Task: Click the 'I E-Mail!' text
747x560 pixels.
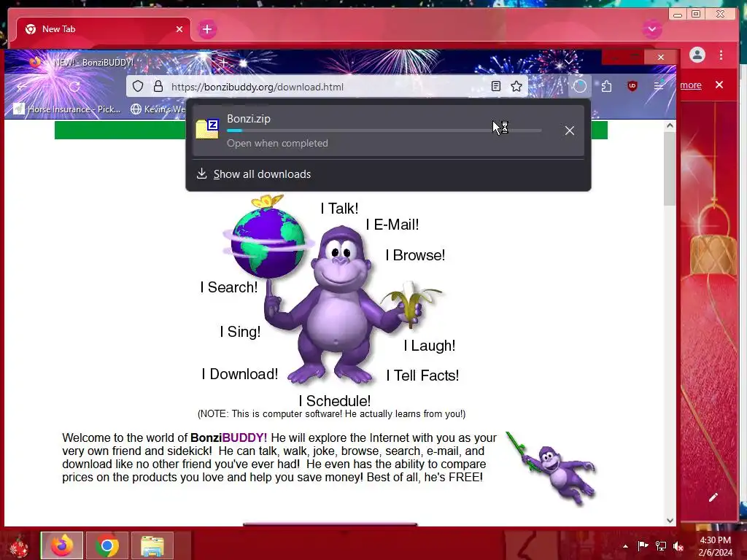Action: (392, 225)
